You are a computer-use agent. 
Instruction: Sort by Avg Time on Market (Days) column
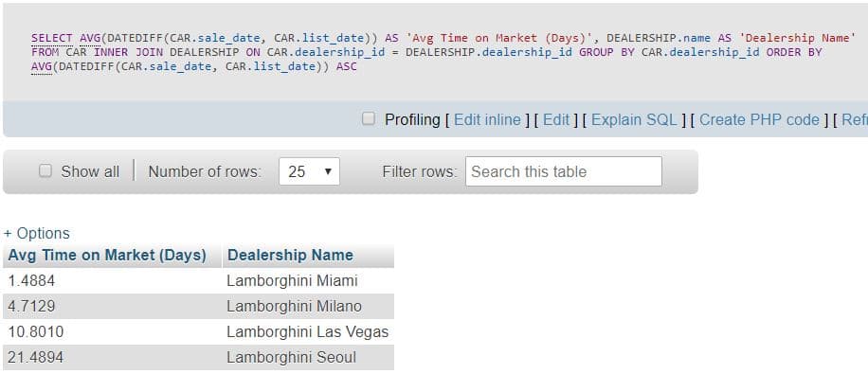(107, 255)
